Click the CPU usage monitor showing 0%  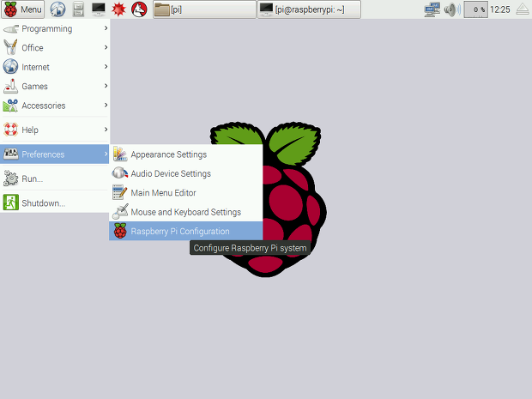[475, 9]
